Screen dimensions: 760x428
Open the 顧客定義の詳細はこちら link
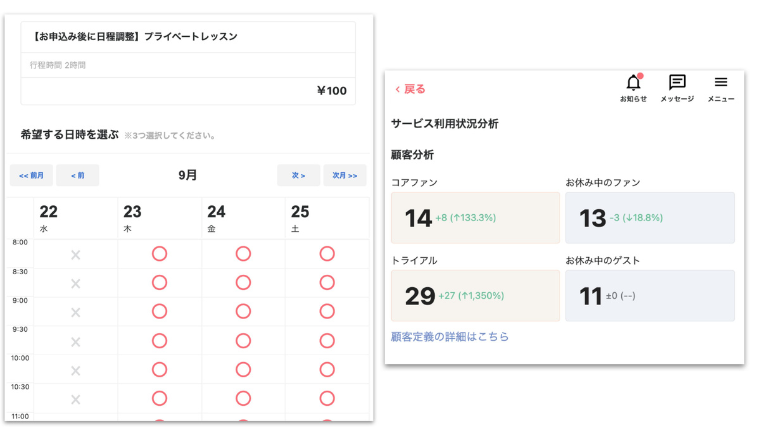pyautogui.click(x=450, y=336)
